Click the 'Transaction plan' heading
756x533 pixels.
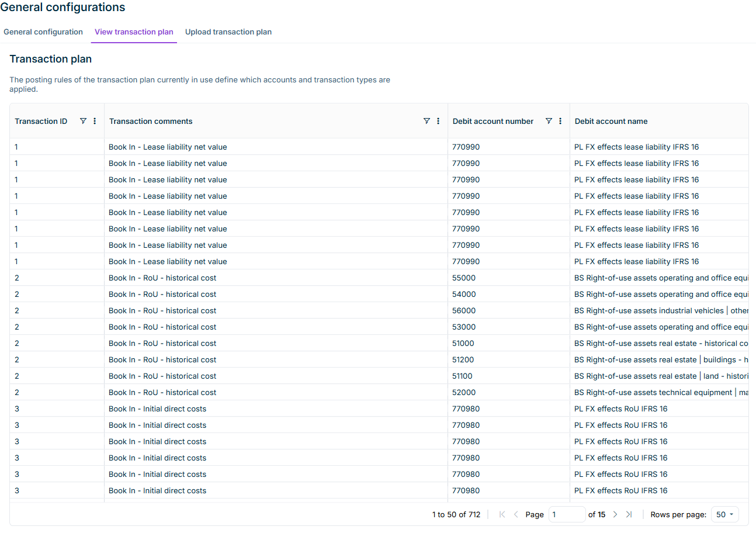(x=51, y=59)
